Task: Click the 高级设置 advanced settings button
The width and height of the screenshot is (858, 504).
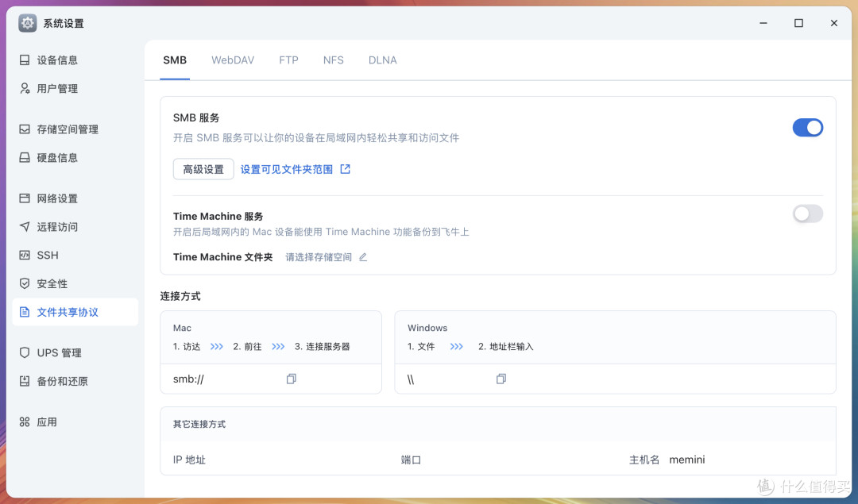Action: pyautogui.click(x=203, y=169)
